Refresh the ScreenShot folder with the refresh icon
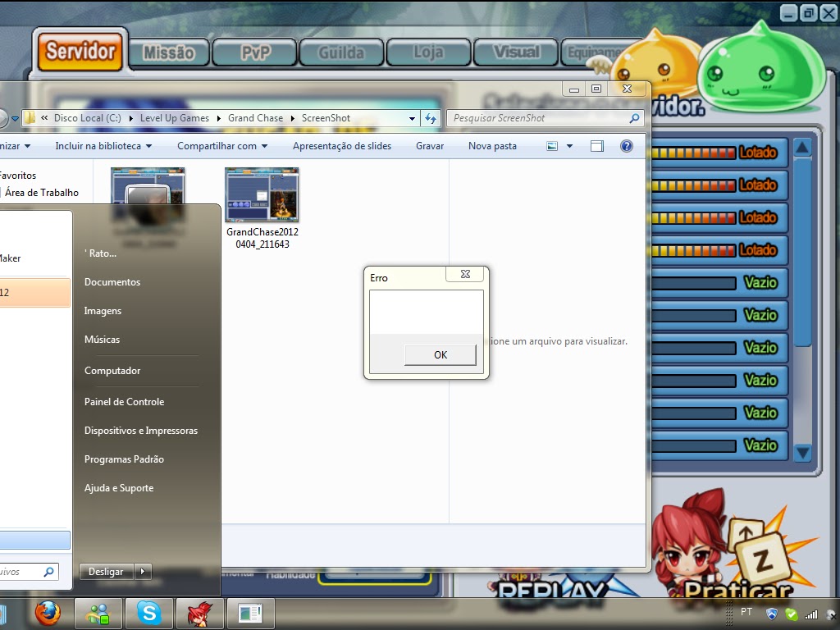Viewport: 840px width, 630px height. tap(430, 118)
